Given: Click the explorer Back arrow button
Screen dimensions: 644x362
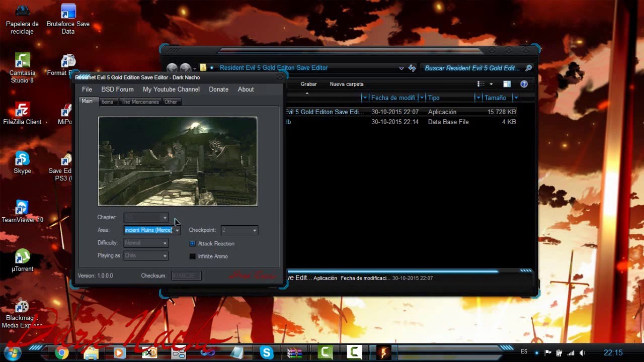Looking at the screenshot, I should point(172,68).
